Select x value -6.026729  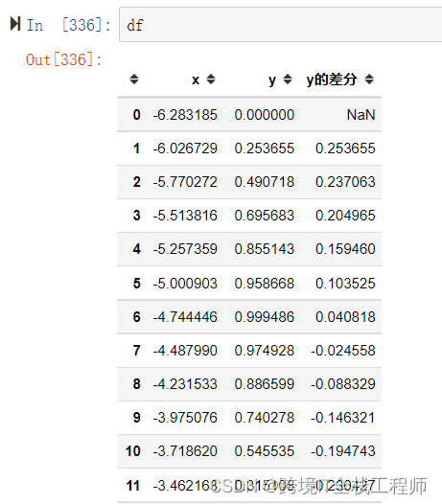tap(185, 149)
